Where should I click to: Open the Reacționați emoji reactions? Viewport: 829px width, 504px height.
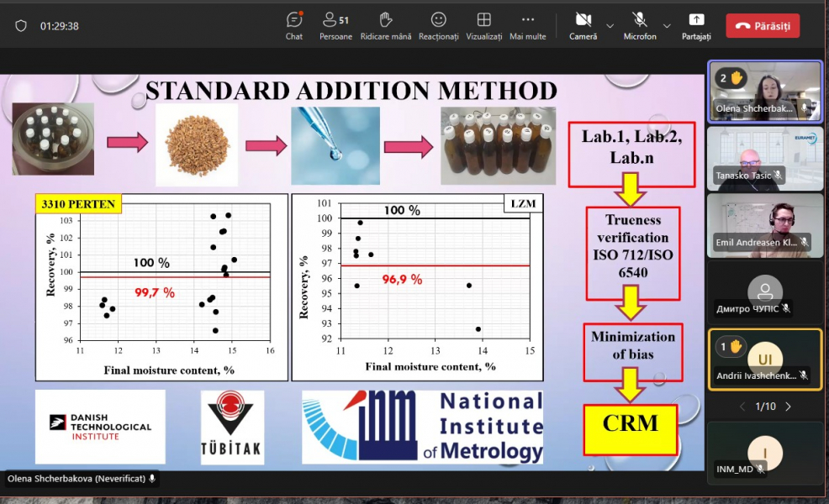[438, 25]
